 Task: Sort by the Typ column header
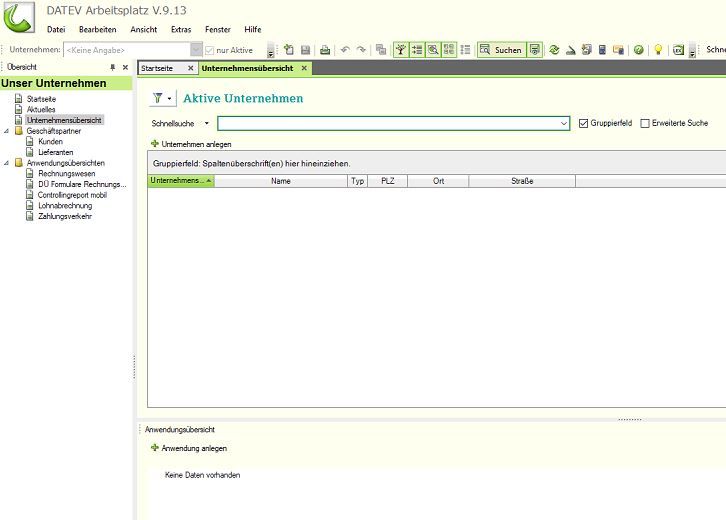[357, 181]
